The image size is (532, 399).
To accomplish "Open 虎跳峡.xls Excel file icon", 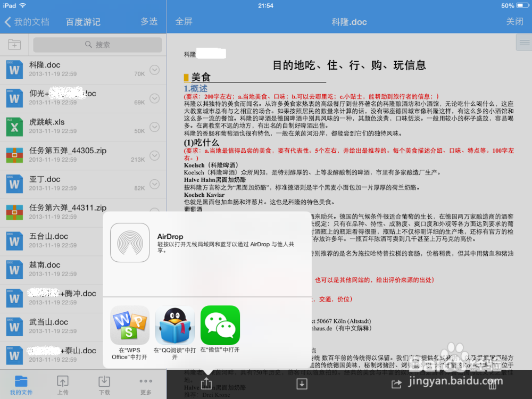I will point(14,127).
